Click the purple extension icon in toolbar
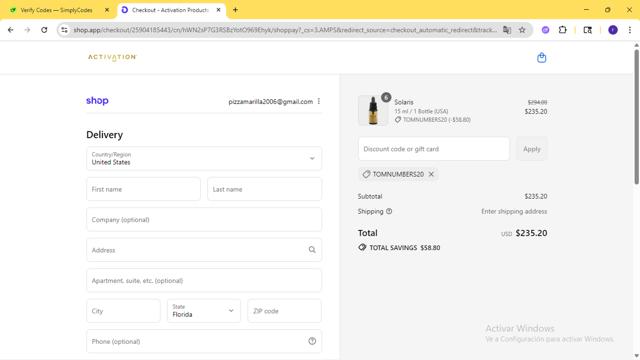Screen dimensions: 640x360 [x=545, y=30]
